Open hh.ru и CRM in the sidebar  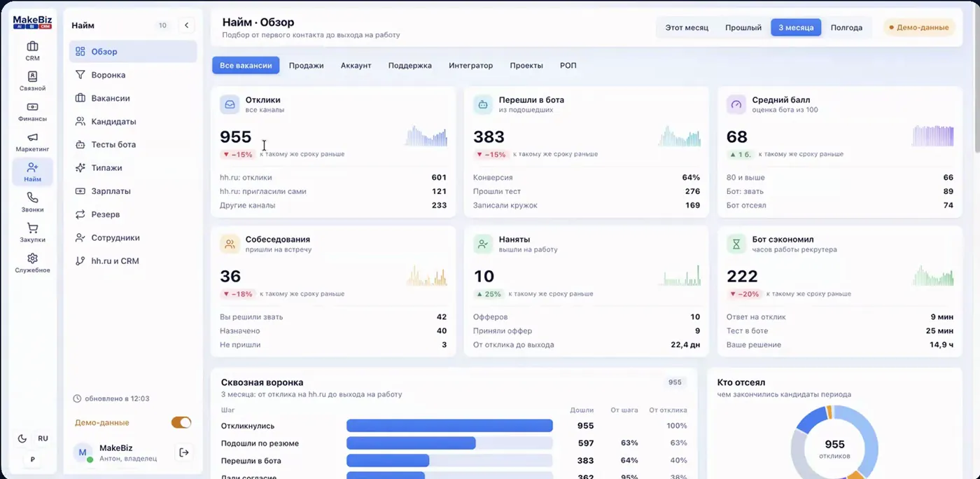tap(133, 261)
